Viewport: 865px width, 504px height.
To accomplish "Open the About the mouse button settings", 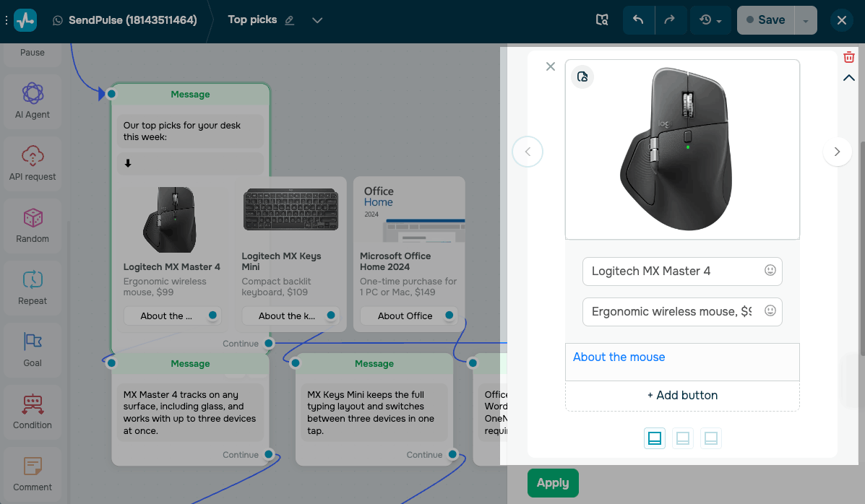I will pos(682,362).
